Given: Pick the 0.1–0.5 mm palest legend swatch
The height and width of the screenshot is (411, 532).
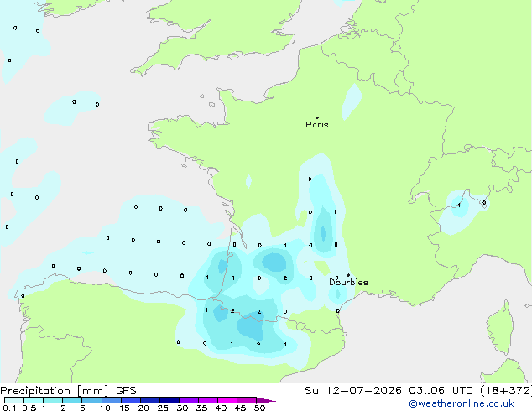Looking at the screenshot, I should point(14,400).
